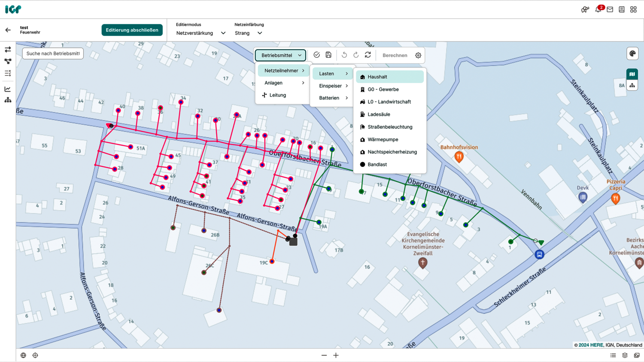The image size is (644, 362).
Task: Open calculation settings gear icon
Action: click(x=418, y=55)
